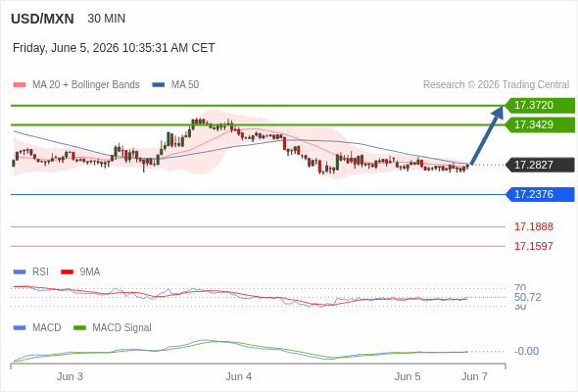Viewport: 578px width, 392px height.
Task: Click the Research Trading Central copyright text
Action: [496, 85]
